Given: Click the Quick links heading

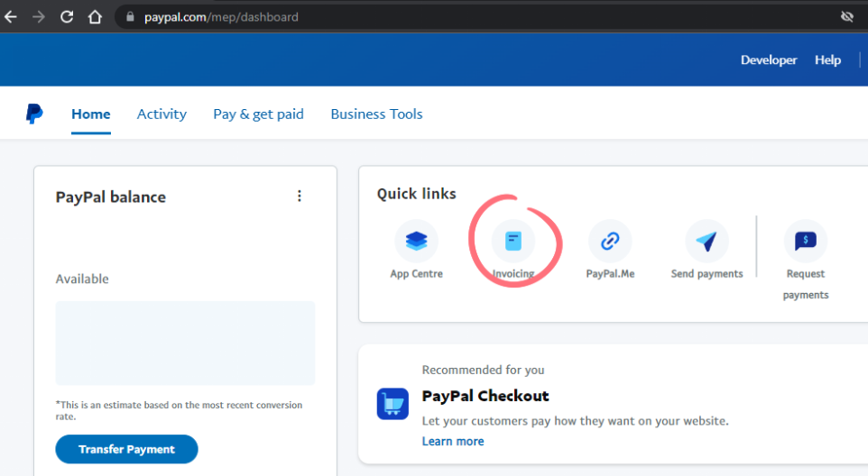Looking at the screenshot, I should coord(416,194).
